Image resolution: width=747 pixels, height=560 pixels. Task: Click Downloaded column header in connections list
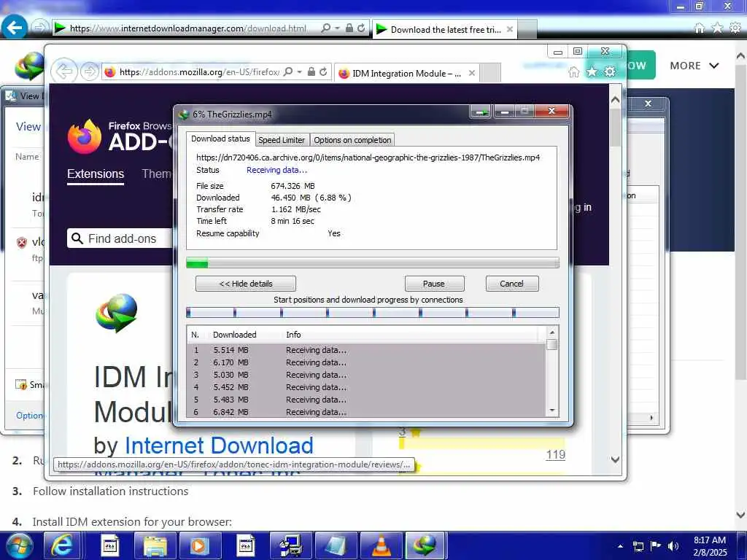tap(234, 335)
